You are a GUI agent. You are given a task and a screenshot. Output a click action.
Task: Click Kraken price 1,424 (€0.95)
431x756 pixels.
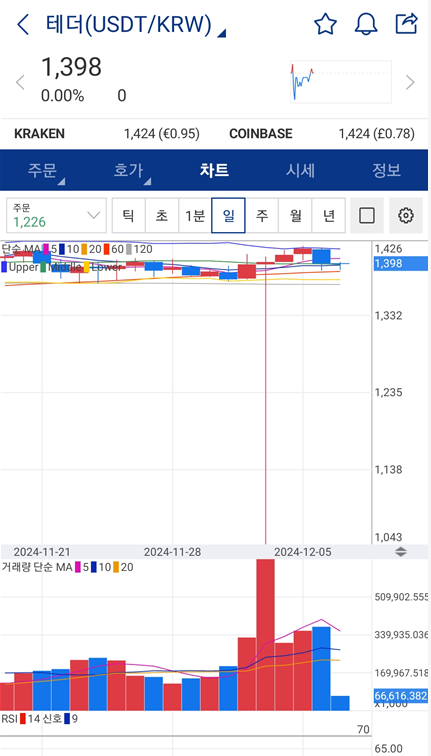pyautogui.click(x=162, y=134)
